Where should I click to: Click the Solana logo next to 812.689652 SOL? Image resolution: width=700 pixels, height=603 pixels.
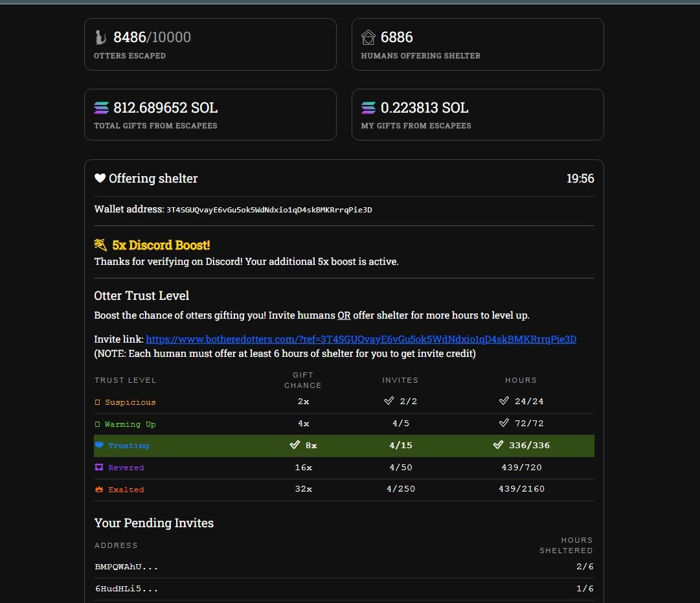tap(101, 108)
